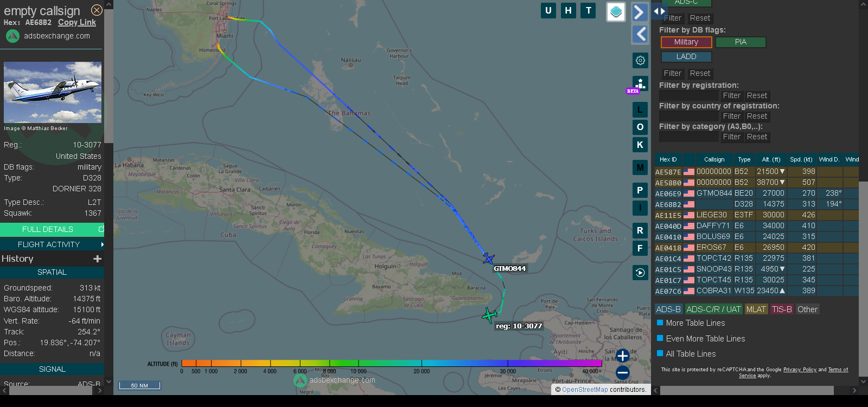This screenshot has width=868, height=407.
Task: Select table row LIEGE30 E3TF
Action: [x=756, y=215]
